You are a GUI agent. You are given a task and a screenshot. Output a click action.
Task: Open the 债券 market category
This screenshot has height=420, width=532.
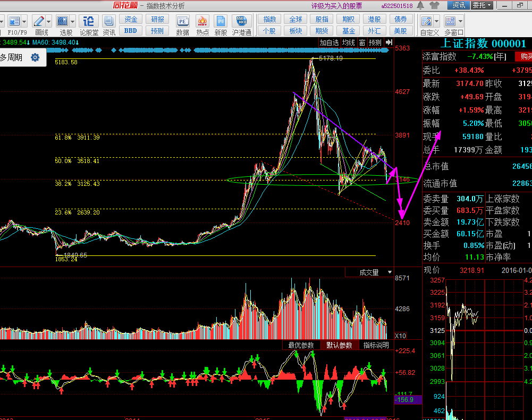coord(400,19)
